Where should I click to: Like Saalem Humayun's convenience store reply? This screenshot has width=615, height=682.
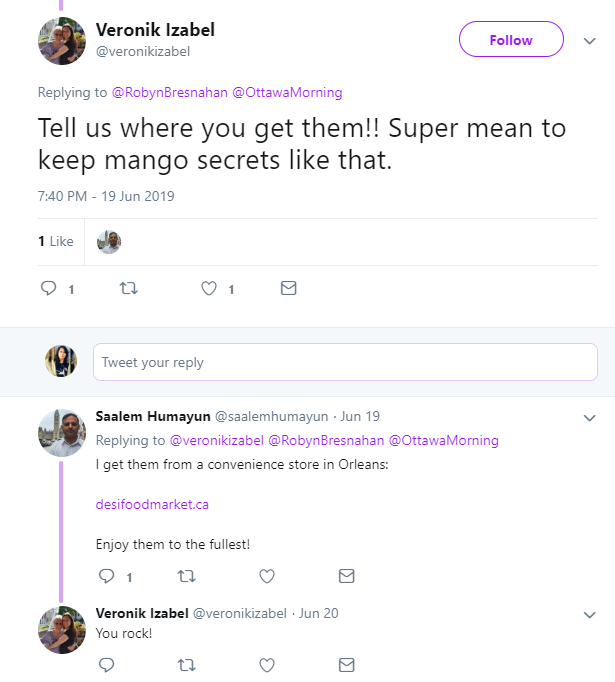267,577
